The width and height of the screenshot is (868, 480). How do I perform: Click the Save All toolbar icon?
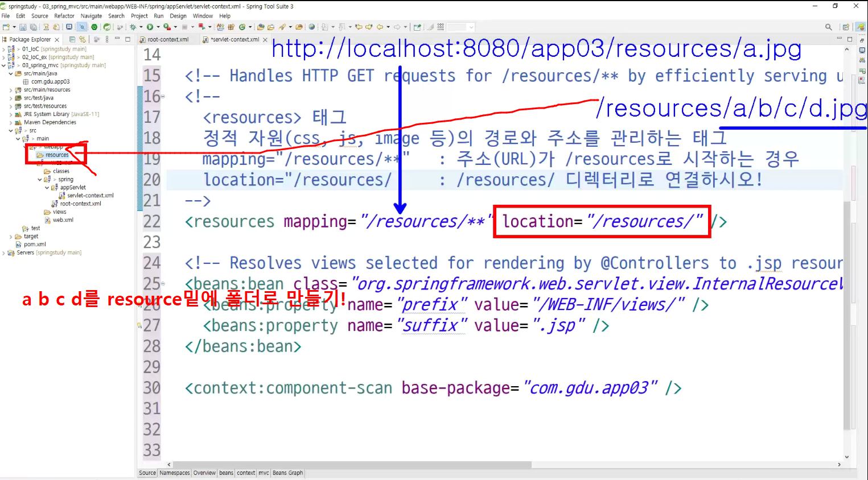point(34,27)
